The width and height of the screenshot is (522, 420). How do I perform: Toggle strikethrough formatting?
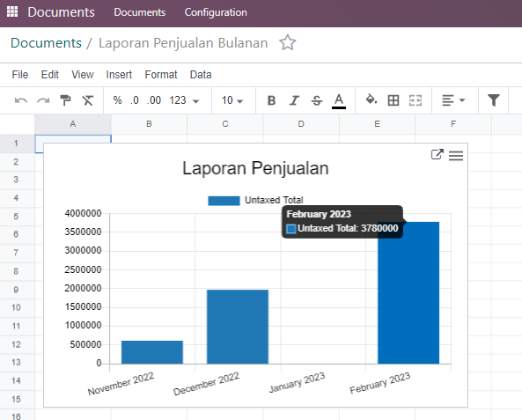317,100
